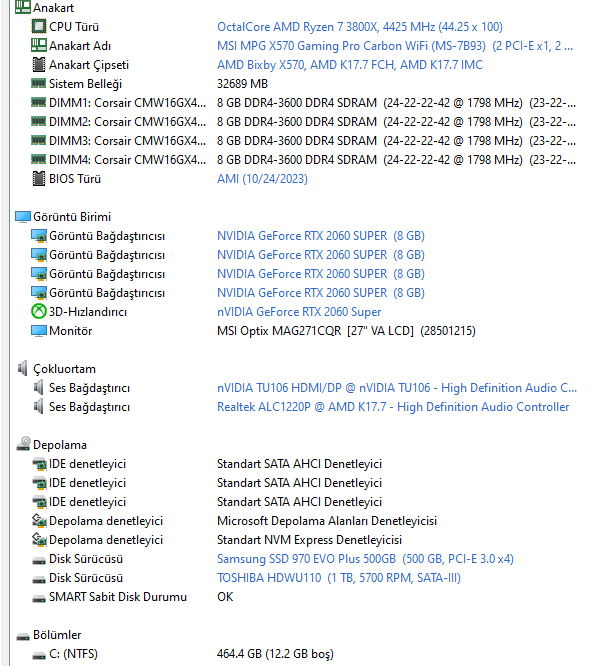614x666 pixels.
Task: Open the Samsung SSD 970 EVO Plus link
Action: click(x=365, y=559)
